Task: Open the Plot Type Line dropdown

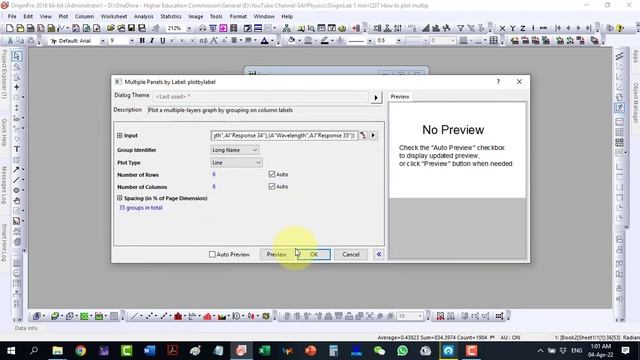Action: 236,162
